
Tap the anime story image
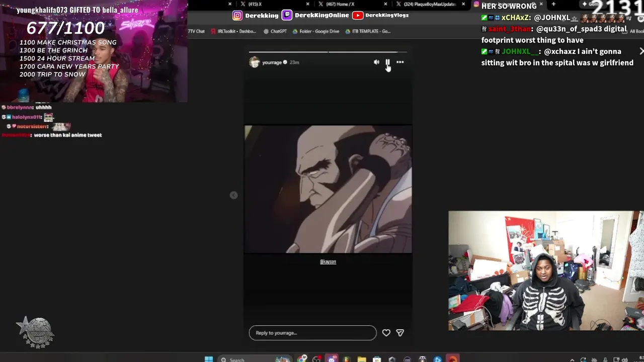click(x=328, y=190)
